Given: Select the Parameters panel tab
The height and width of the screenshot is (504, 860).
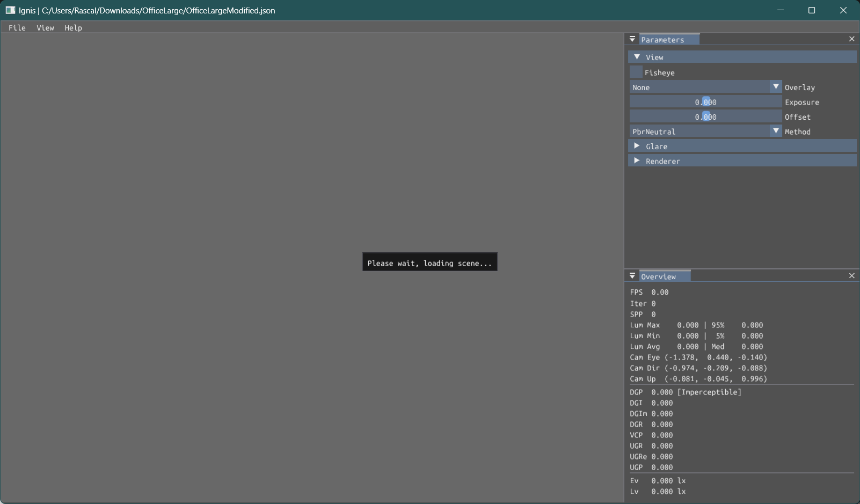Looking at the screenshot, I should coord(669,40).
